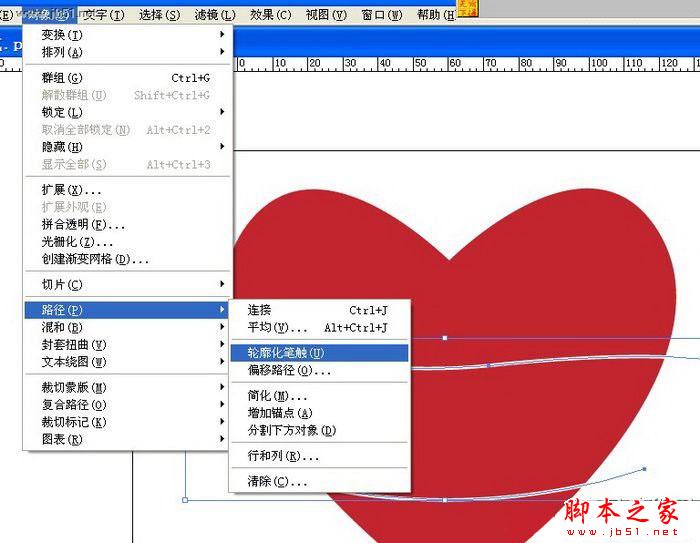Expand the 裁切标记(K) submenu

coord(128,422)
